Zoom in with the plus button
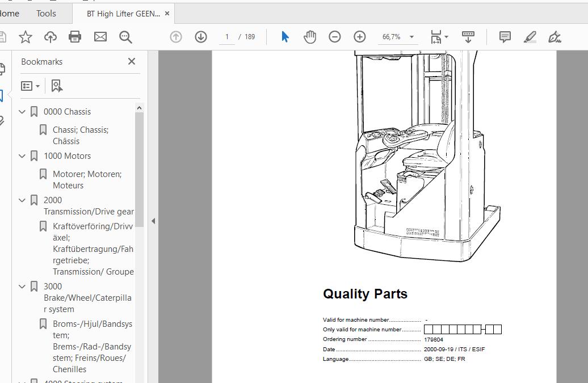The width and height of the screenshot is (588, 383). tap(360, 37)
